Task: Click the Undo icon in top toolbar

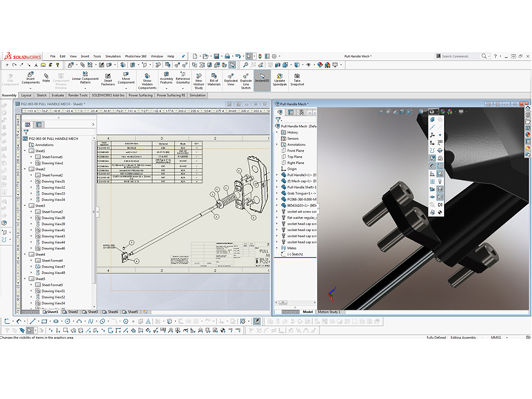Action: tap(238, 56)
